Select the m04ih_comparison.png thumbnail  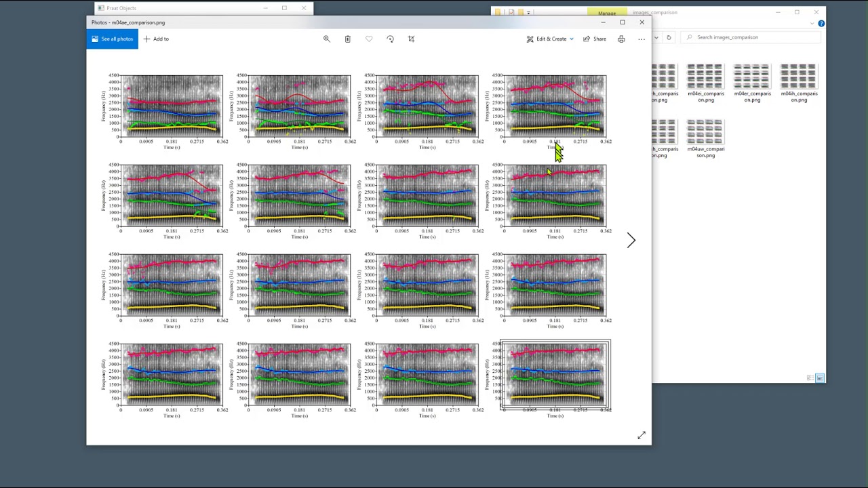(799, 83)
